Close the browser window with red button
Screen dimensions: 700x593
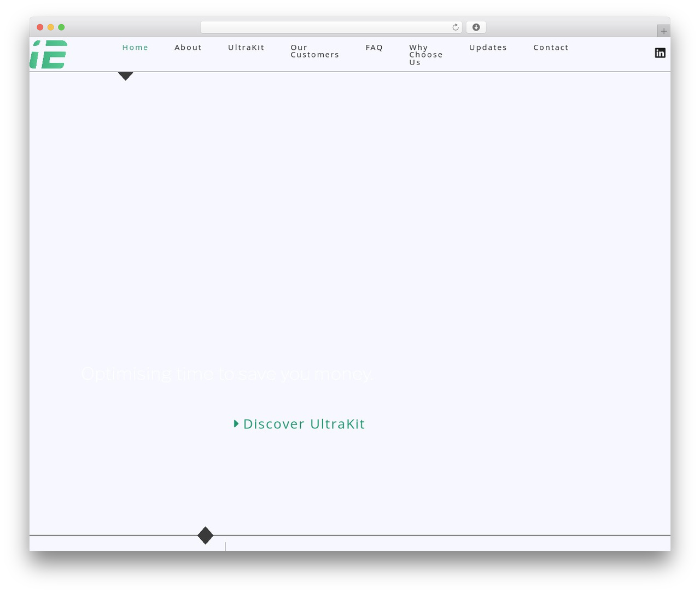click(x=40, y=27)
